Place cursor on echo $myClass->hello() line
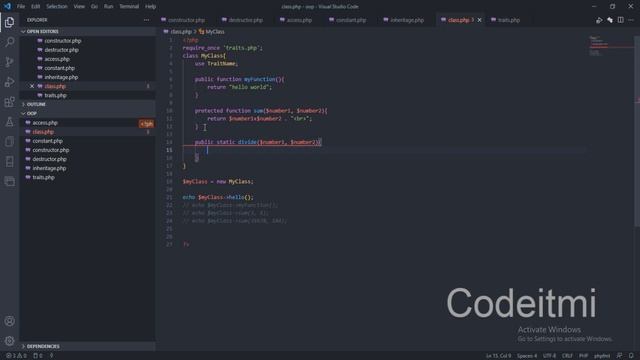The image size is (640, 360). click(x=218, y=197)
